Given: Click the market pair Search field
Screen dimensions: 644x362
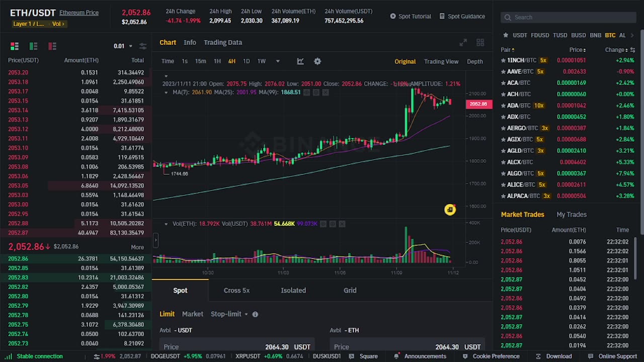Looking at the screenshot, I should click(568, 17).
